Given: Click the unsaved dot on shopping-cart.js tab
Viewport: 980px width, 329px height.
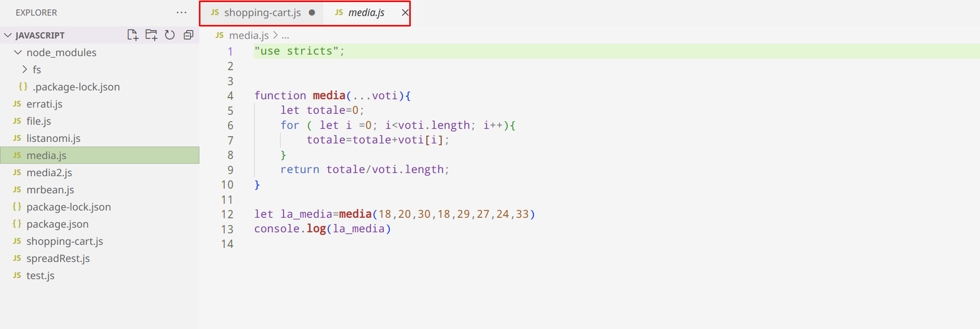Looking at the screenshot, I should (x=312, y=12).
